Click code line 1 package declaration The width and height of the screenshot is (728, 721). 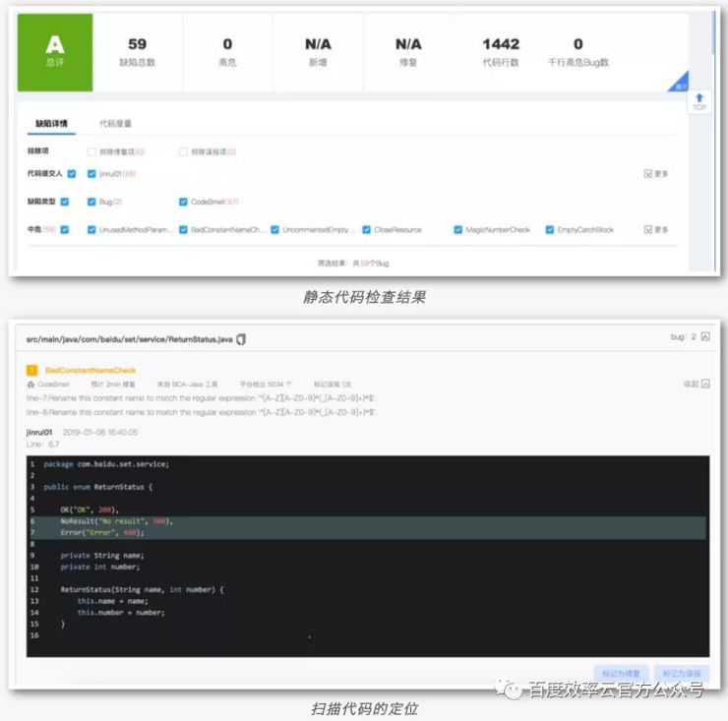tap(106, 464)
